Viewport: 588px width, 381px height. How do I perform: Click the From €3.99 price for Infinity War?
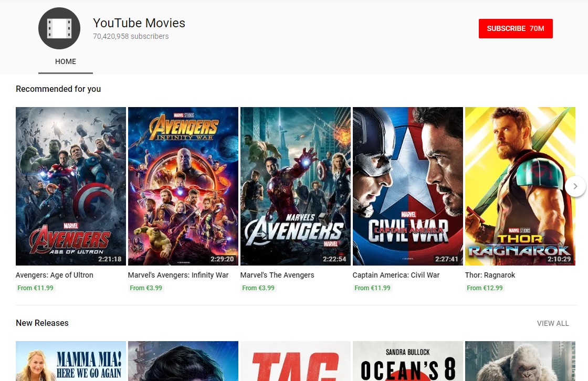pyautogui.click(x=146, y=288)
